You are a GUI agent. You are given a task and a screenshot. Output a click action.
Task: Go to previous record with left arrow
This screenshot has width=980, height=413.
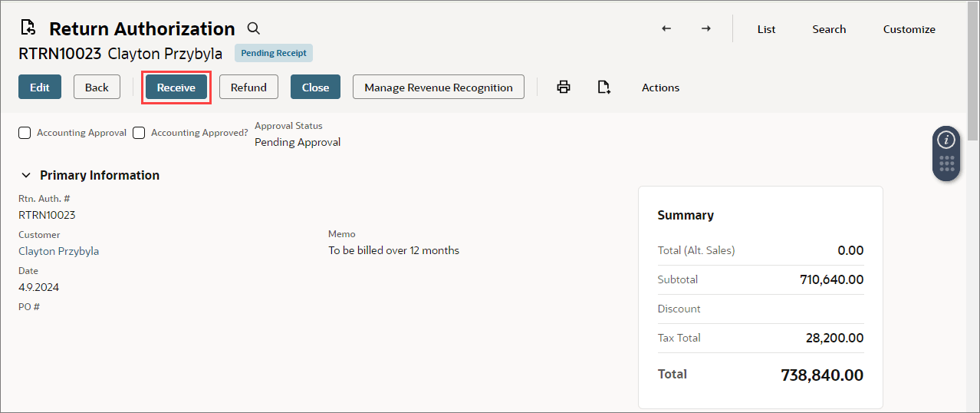(x=666, y=28)
